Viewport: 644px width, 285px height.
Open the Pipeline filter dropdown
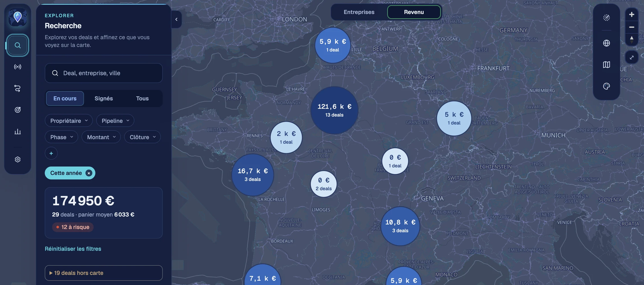[x=115, y=121]
